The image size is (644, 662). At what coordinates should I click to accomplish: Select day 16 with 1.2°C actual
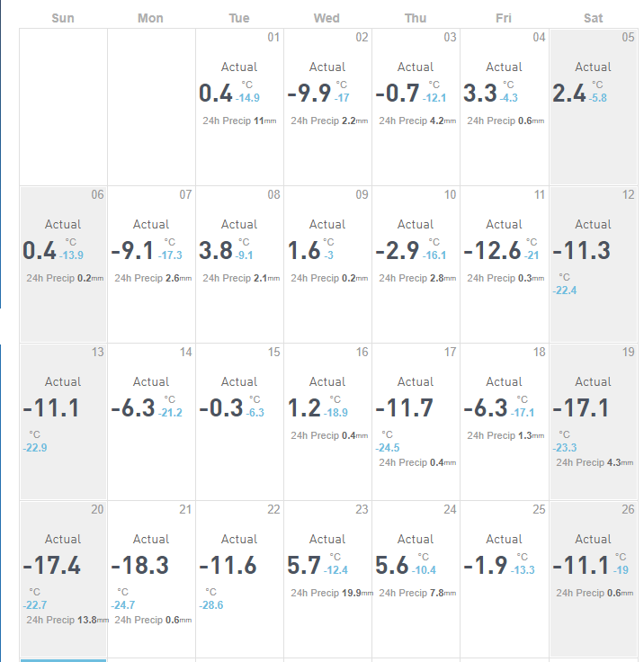[327, 422]
